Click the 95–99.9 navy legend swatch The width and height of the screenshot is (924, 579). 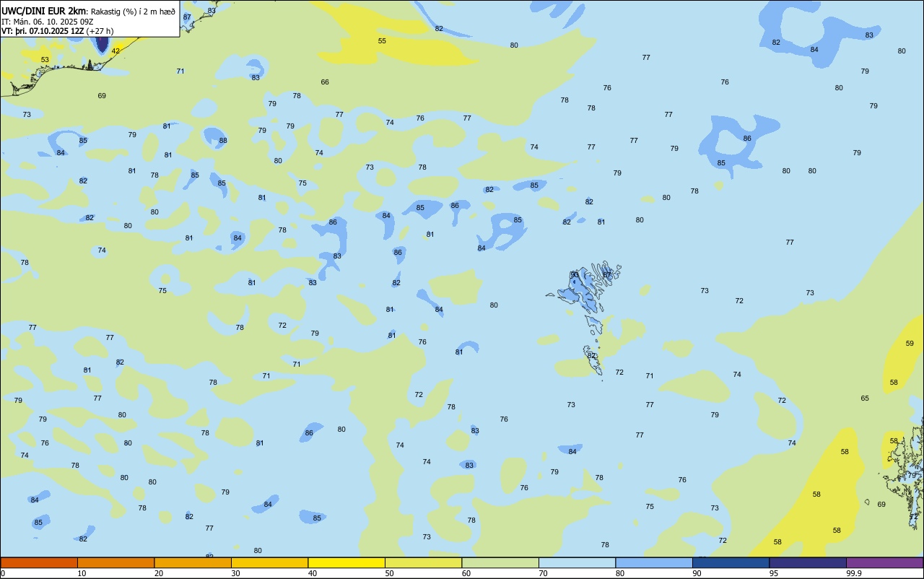coord(808,562)
